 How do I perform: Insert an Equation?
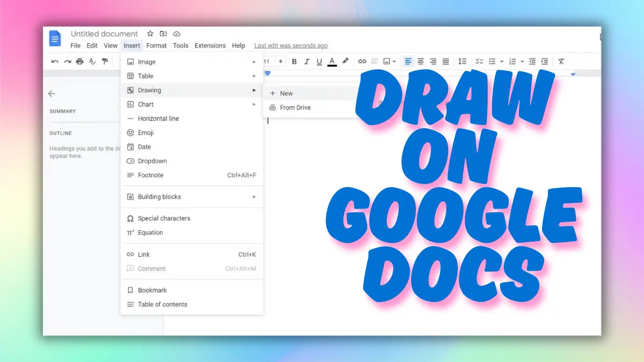(192, 233)
